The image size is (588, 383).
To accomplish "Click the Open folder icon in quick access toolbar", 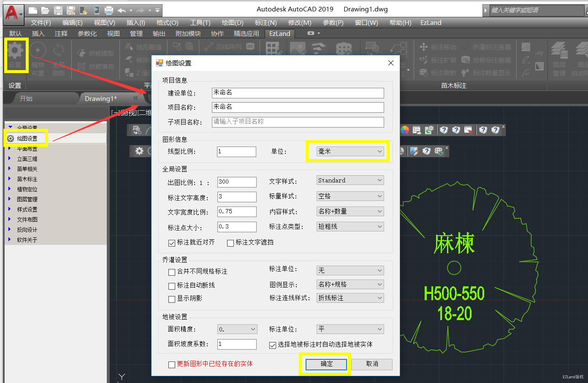I will 46,11.
